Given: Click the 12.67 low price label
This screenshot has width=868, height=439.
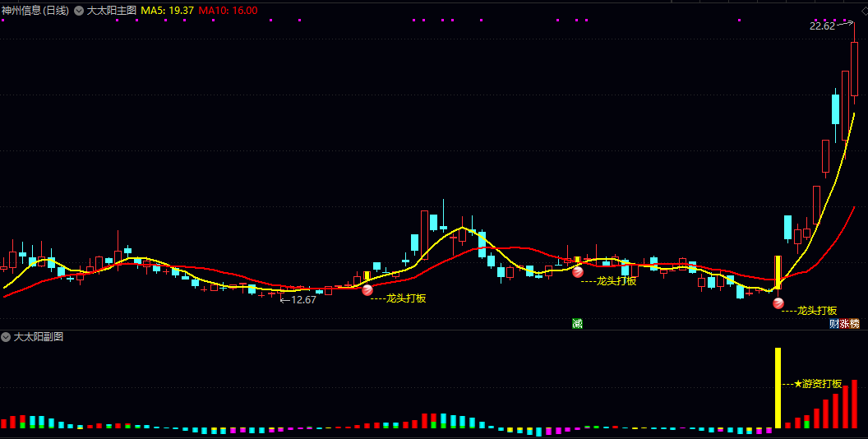Looking at the screenshot, I should [x=303, y=300].
